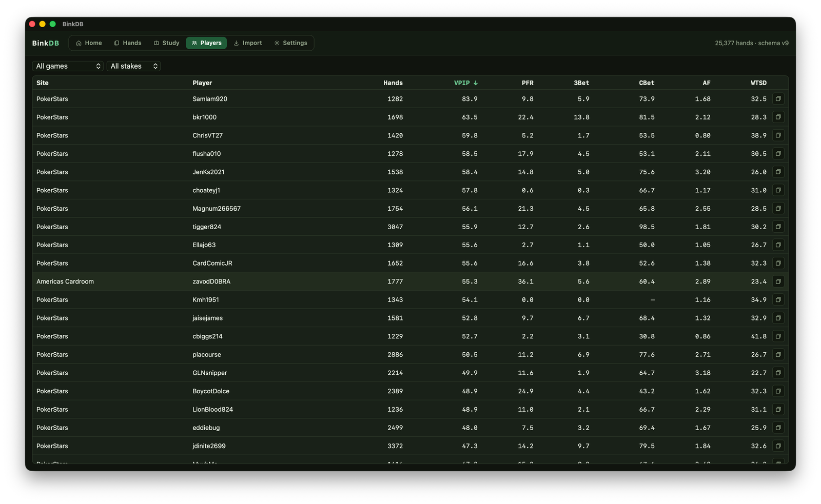Select player name choateyj1
The width and height of the screenshot is (821, 504).
206,190
